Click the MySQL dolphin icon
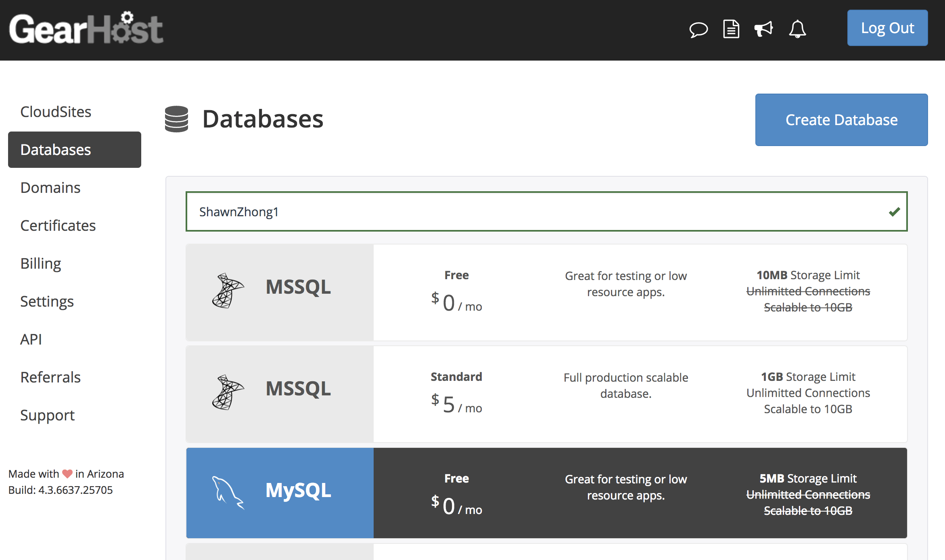The width and height of the screenshot is (945, 560). (228, 492)
